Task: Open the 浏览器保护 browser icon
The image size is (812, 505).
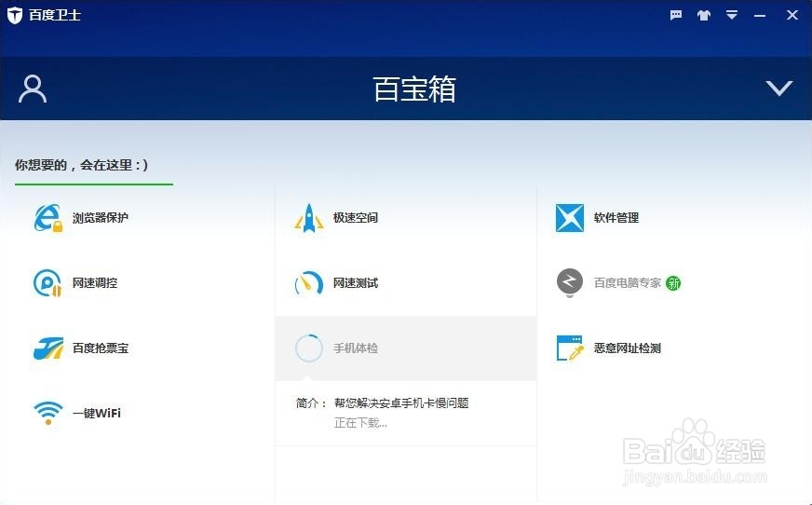Action: (48, 217)
